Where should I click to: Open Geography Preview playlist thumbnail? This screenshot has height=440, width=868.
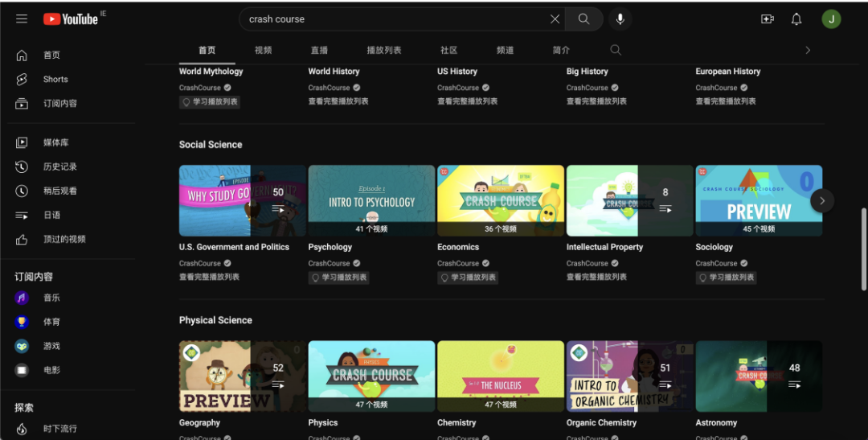click(x=243, y=376)
